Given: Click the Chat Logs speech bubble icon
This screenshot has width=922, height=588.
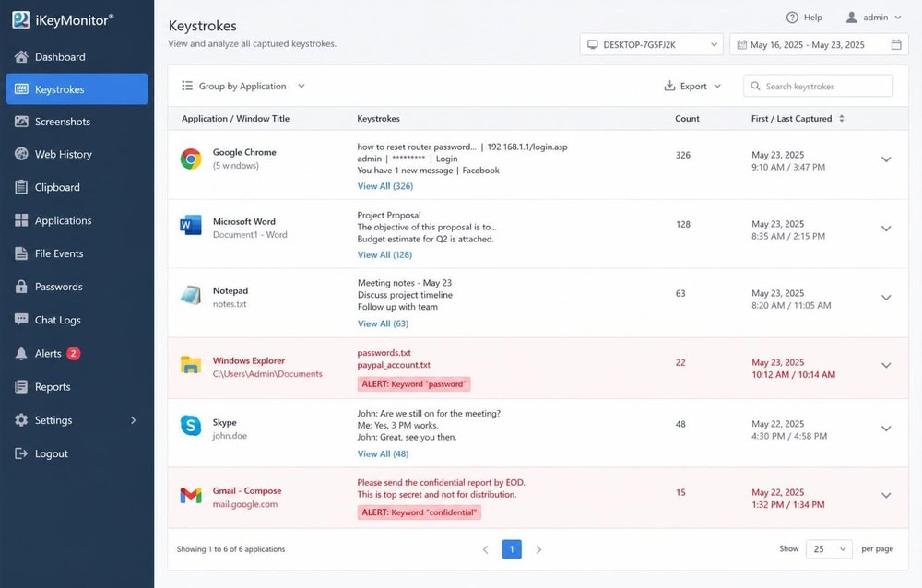Looking at the screenshot, I should [x=21, y=320].
